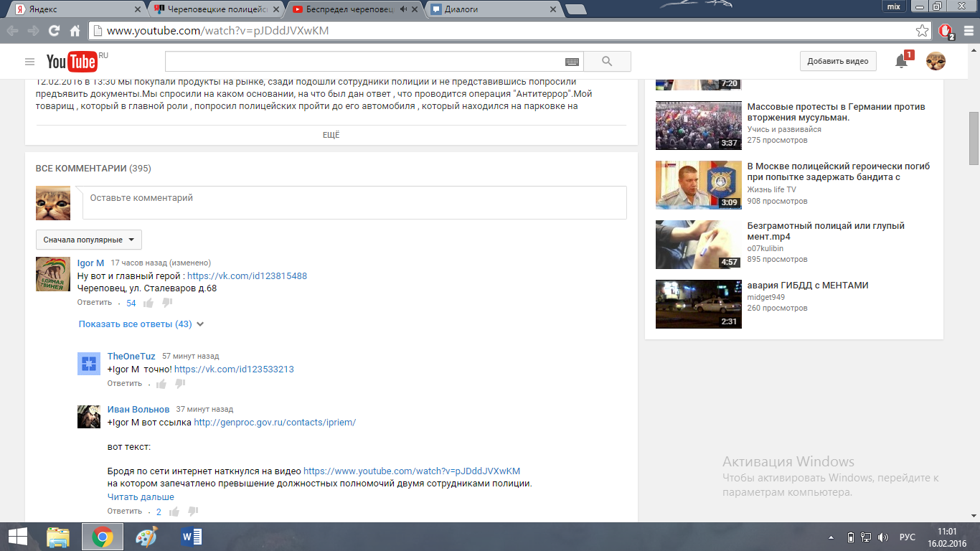
Task: Open the Жизнь life TV channel name
Action: point(772,189)
